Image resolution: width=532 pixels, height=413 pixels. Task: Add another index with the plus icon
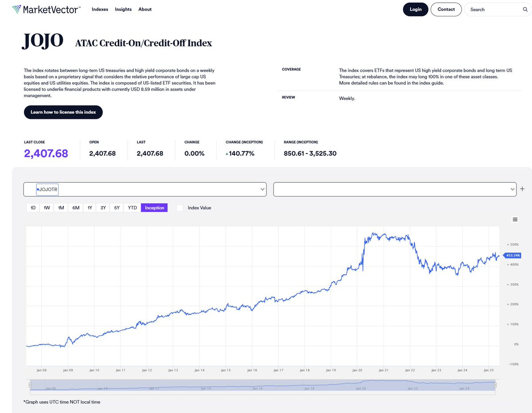pos(522,189)
